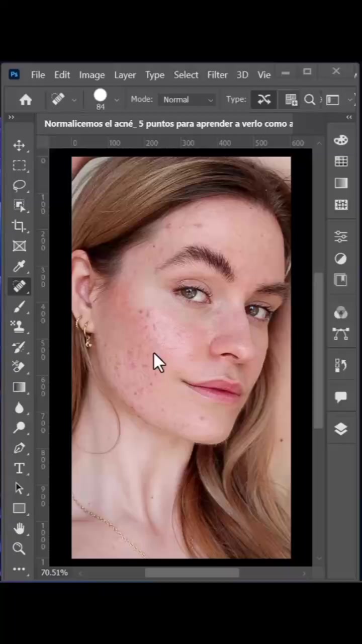The image size is (362, 644).
Task: Expand the right panels double-arrow
Action: pyautogui.click(x=349, y=117)
